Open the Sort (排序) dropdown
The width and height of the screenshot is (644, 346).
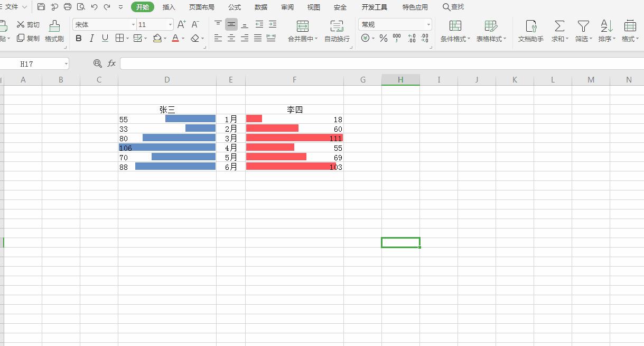[x=606, y=31]
